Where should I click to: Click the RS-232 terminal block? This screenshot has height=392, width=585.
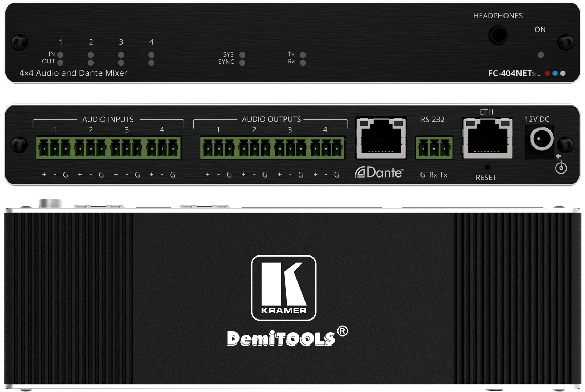(434, 148)
